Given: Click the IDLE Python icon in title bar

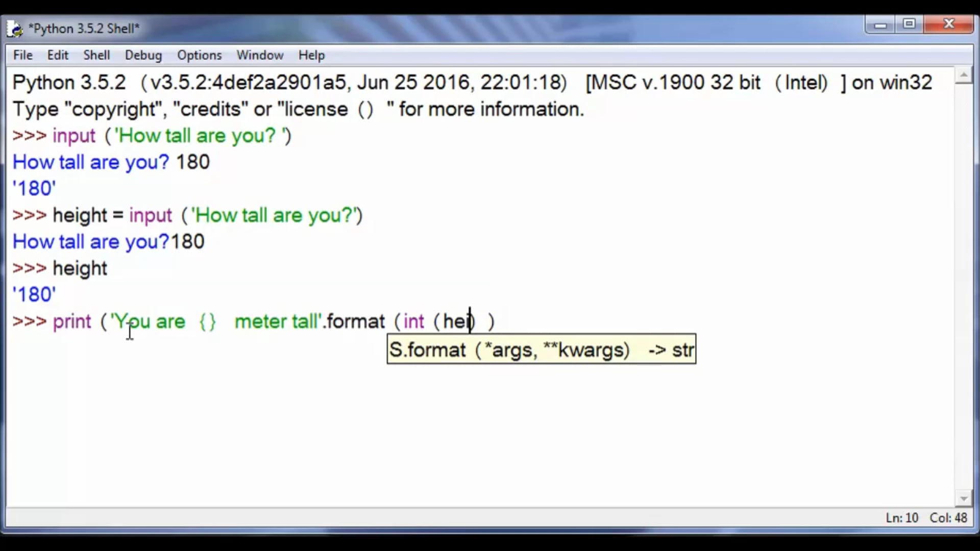Looking at the screenshot, I should pyautogui.click(x=14, y=28).
